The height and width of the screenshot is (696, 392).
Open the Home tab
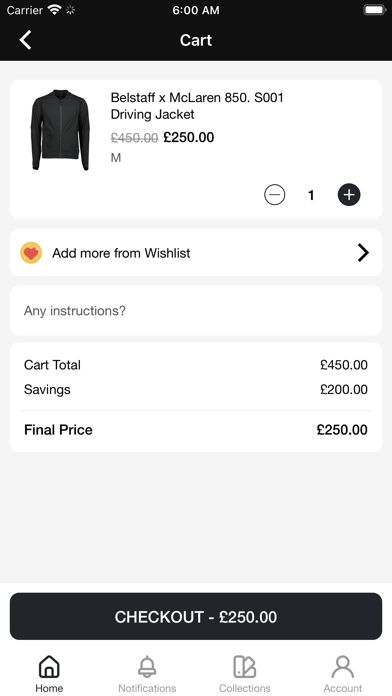pos(49,674)
